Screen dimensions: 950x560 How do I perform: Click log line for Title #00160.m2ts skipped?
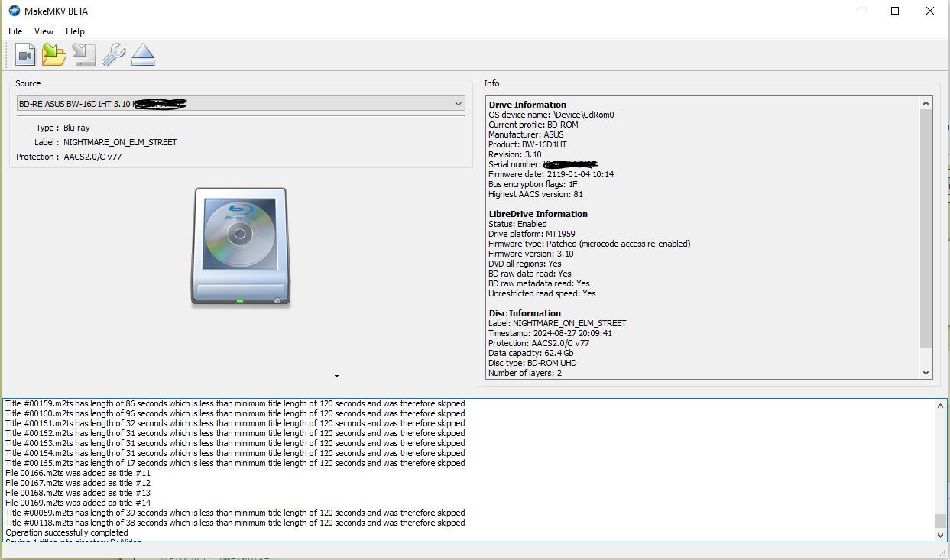tap(235, 413)
